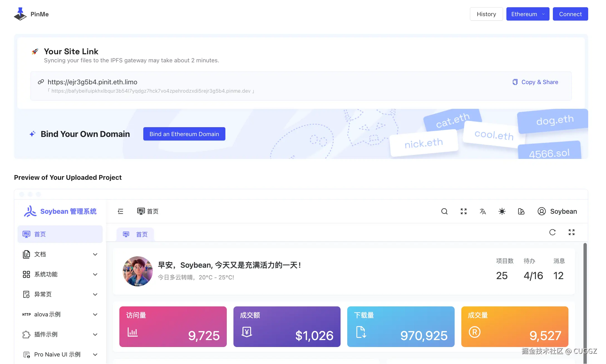Image resolution: width=606 pixels, height=364 pixels.
Task: Click the search magnifier icon in preview header
Action: click(x=444, y=211)
